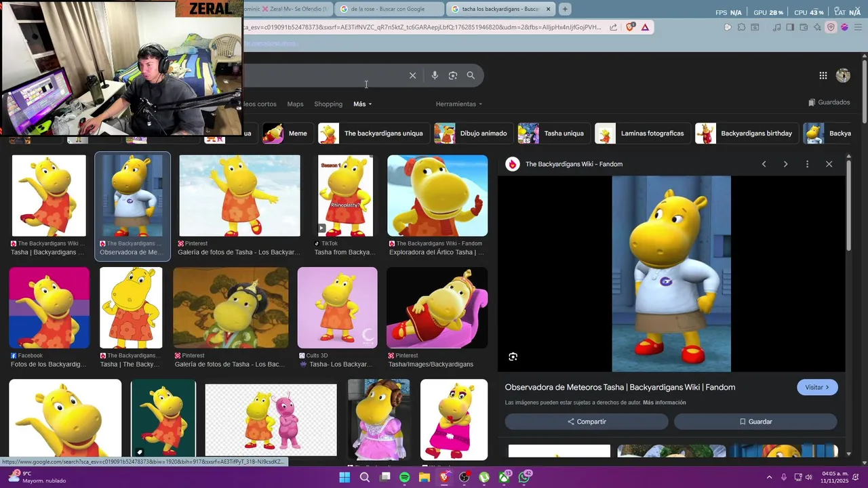Open the Google apps grid

click(x=823, y=76)
